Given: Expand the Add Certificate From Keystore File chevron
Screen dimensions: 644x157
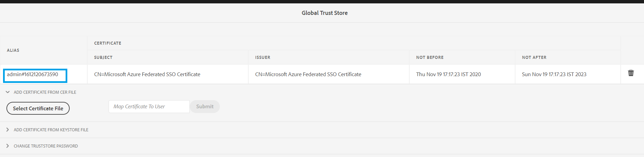Looking at the screenshot, I should (x=7, y=130).
